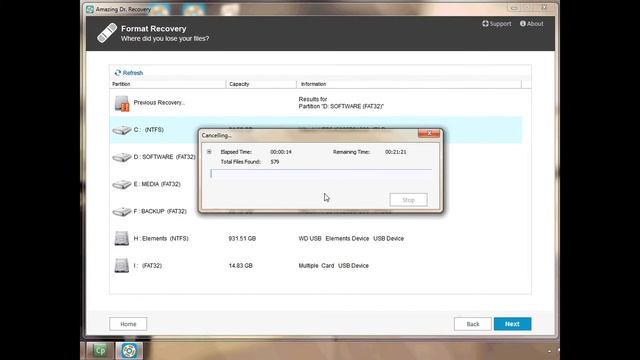Select the C: (NTFS) drive icon
The image size is (640, 360).
click(x=122, y=130)
